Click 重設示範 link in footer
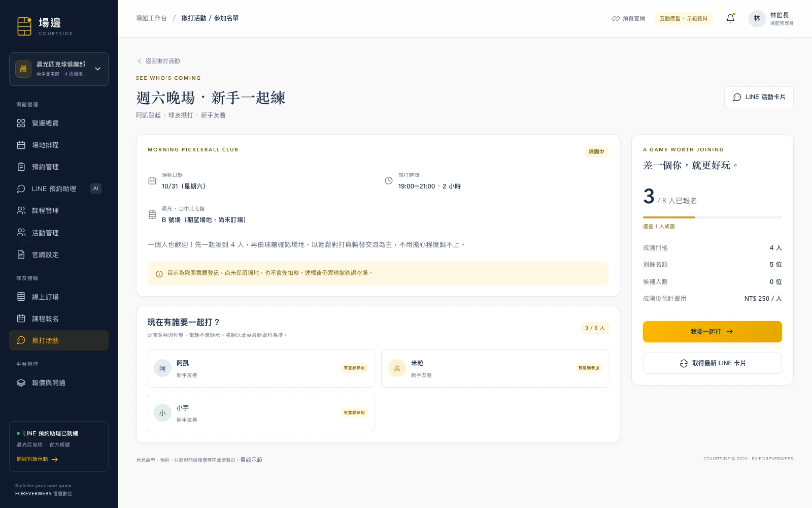This screenshot has height=508, width=812. (x=251, y=460)
